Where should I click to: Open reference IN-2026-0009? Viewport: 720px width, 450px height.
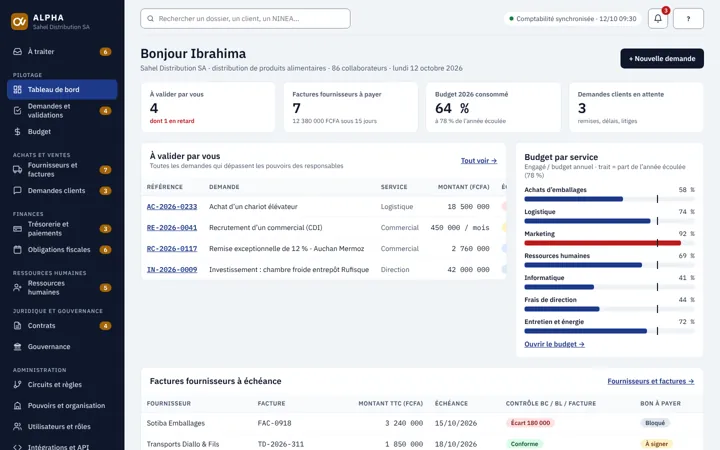click(172, 270)
